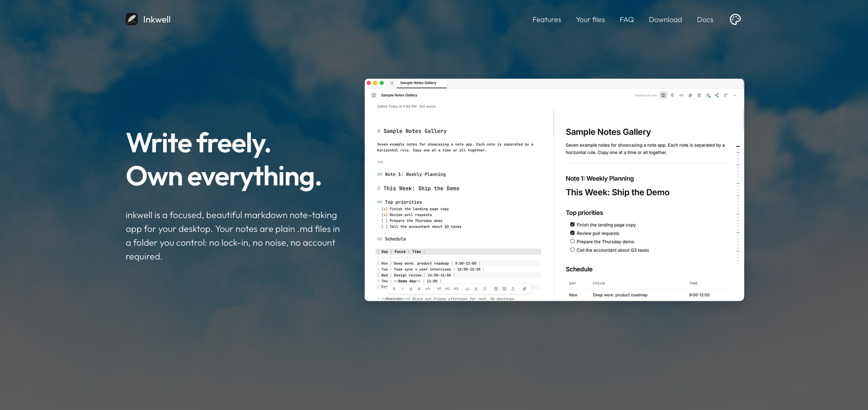
Task: Open the Docs nav link
Action: click(705, 20)
